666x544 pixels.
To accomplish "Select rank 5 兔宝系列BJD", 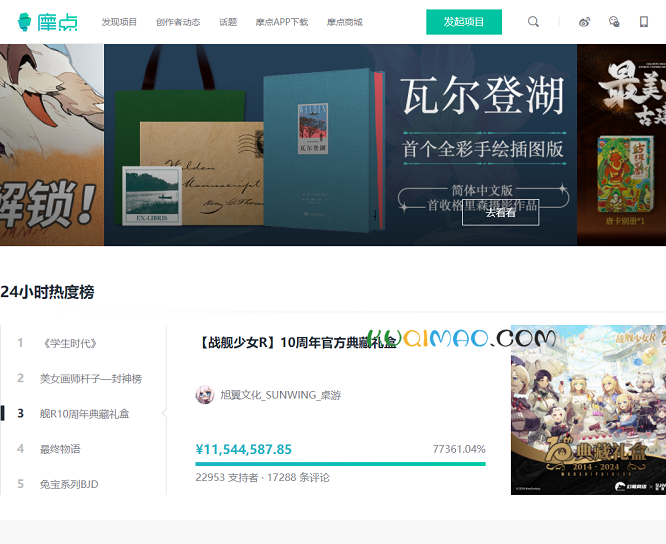I will pos(69,484).
